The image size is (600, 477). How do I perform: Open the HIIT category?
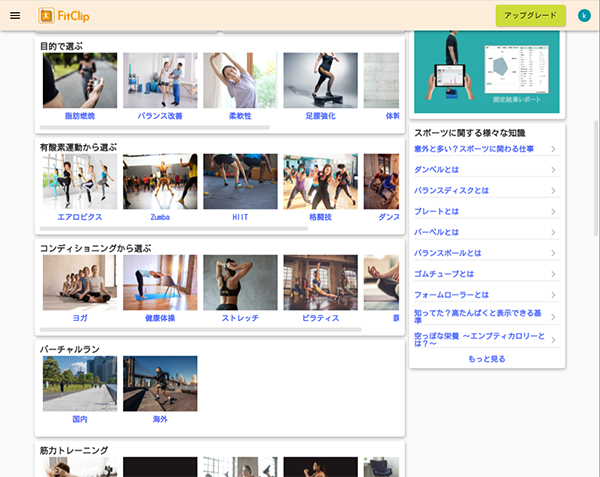click(x=240, y=181)
